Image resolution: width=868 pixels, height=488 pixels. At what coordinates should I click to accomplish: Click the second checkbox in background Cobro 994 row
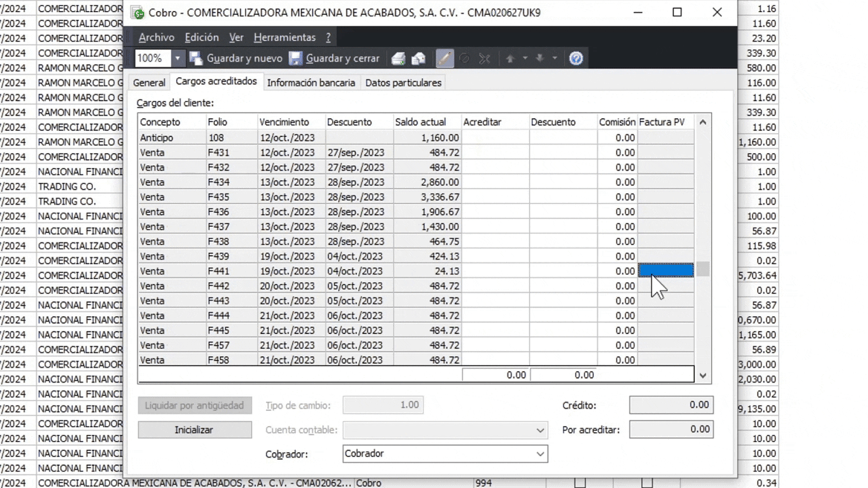pyautogui.click(x=647, y=483)
